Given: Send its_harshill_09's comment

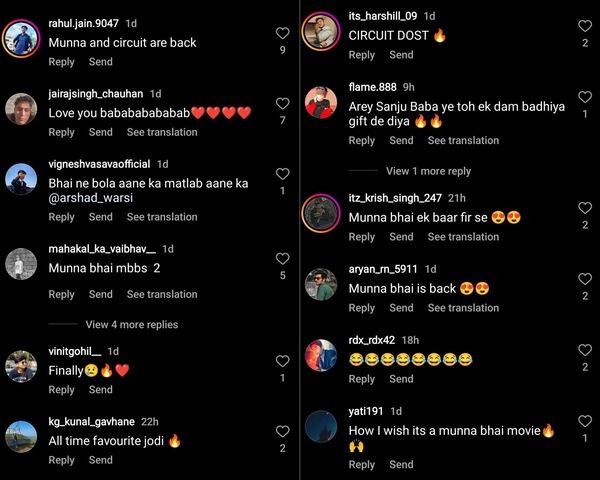Looking at the screenshot, I should click(401, 55).
